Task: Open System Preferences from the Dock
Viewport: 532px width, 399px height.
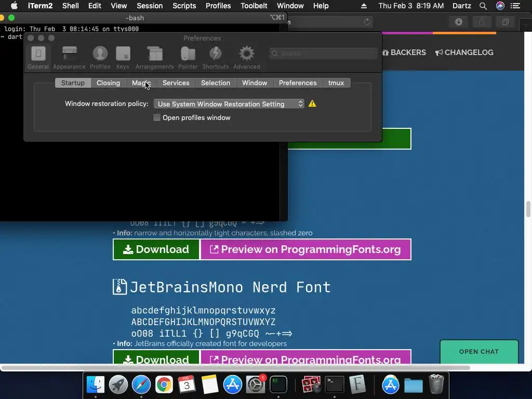Action: pyautogui.click(x=256, y=384)
